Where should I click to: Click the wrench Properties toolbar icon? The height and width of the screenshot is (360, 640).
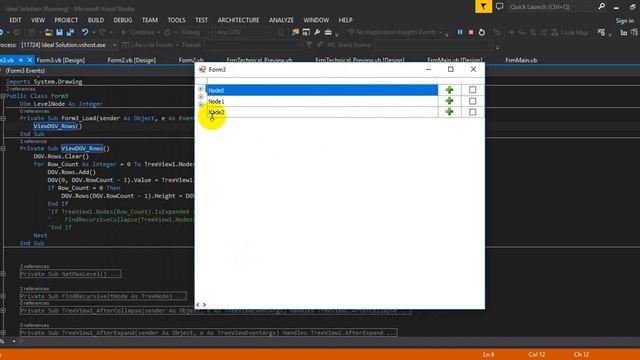coord(317,32)
